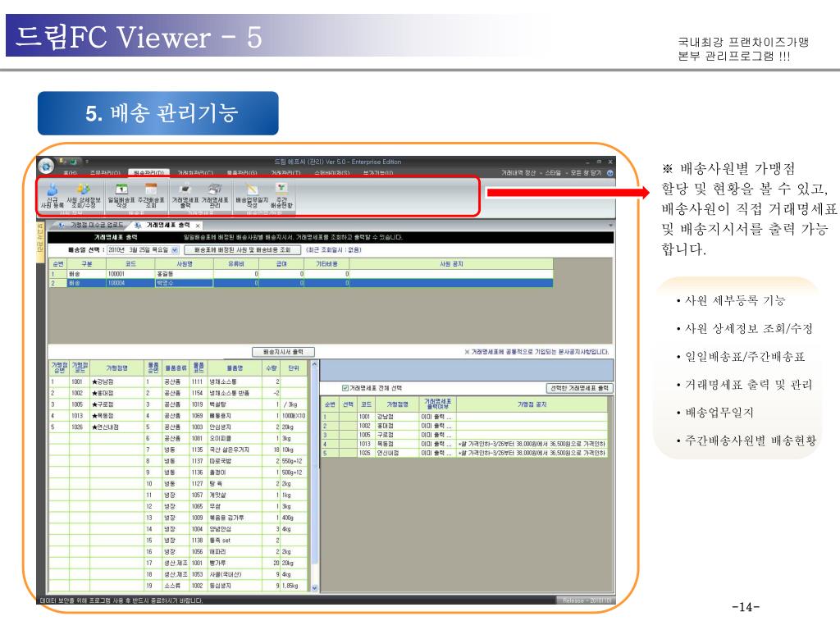Select highlighted employee row code 100004
The image size is (840, 630).
(301, 283)
